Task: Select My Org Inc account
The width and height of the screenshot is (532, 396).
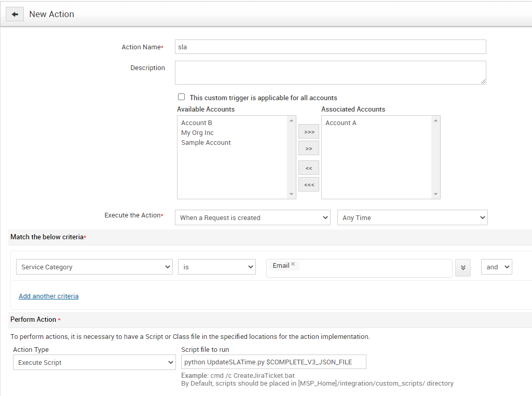Action: pyautogui.click(x=197, y=133)
